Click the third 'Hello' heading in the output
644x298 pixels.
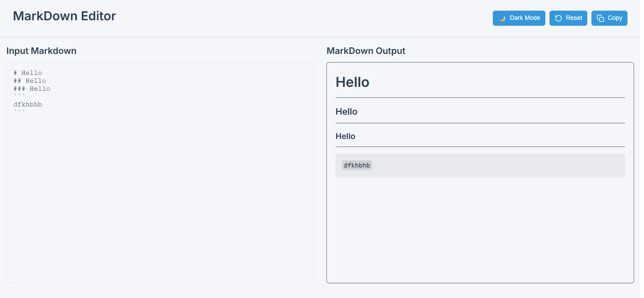(345, 136)
